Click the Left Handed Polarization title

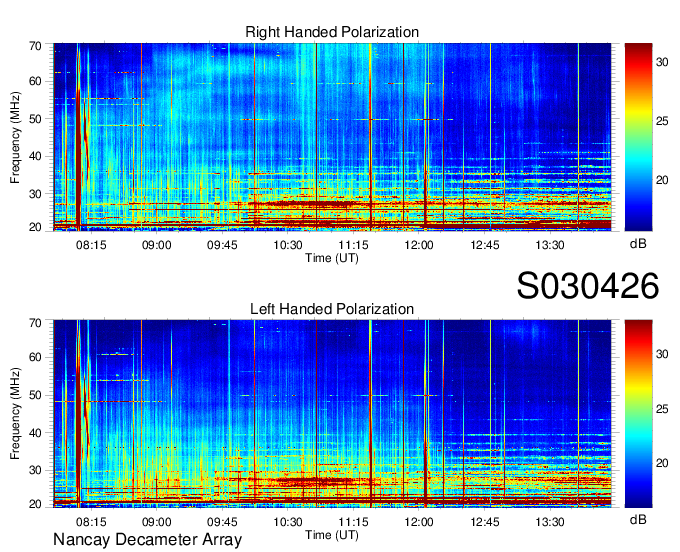tap(332, 309)
